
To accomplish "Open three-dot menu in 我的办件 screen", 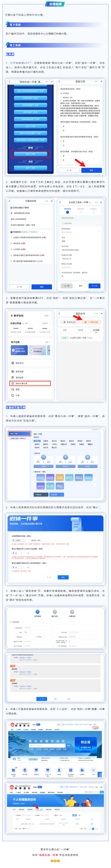I will pyautogui.click(x=96, y=313).
